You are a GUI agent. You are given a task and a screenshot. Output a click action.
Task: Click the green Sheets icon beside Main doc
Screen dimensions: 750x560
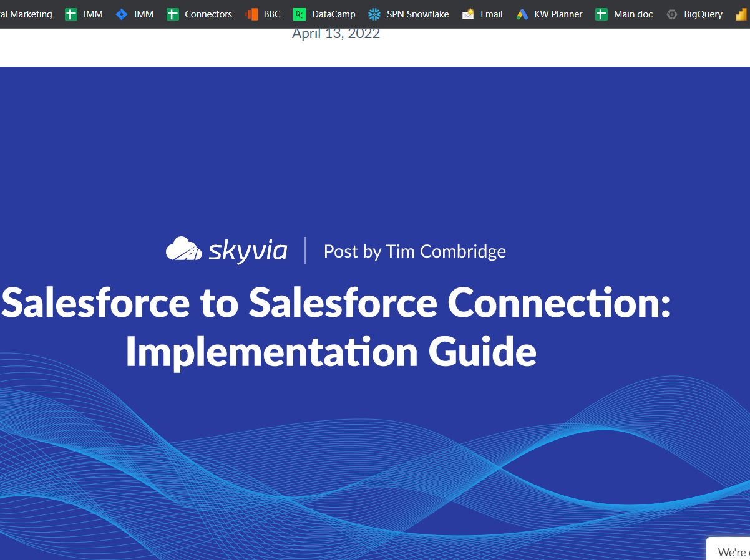(601, 14)
